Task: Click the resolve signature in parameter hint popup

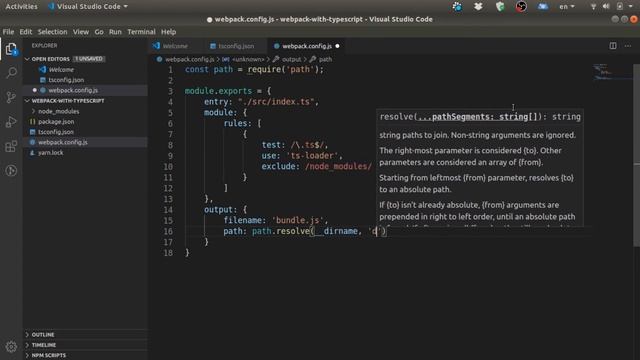Action: coord(480,117)
